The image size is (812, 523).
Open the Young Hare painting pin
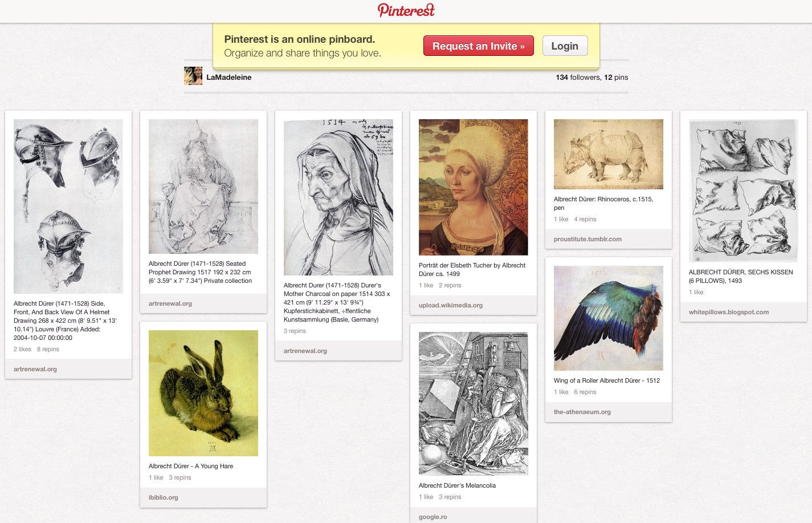[203, 393]
